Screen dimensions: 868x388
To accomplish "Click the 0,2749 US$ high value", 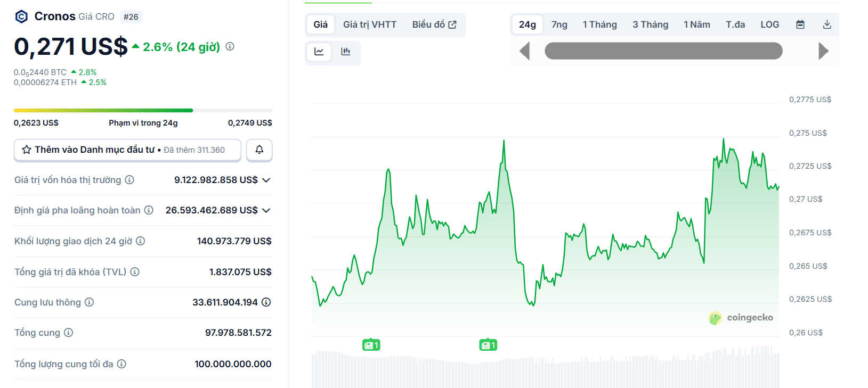I will 250,123.
